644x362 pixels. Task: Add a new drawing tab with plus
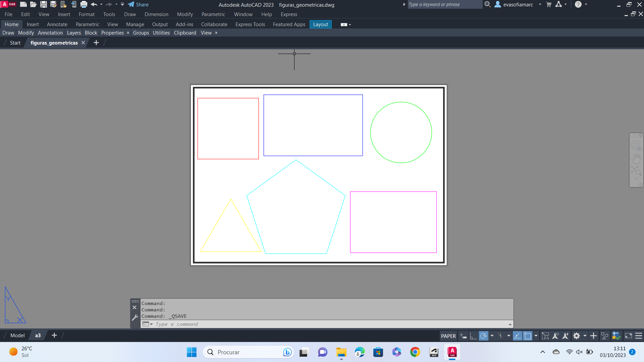96,43
